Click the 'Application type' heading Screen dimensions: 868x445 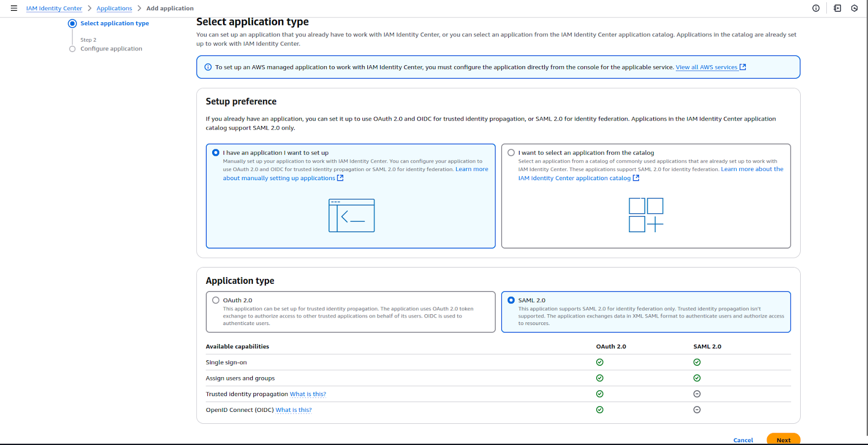240,281
